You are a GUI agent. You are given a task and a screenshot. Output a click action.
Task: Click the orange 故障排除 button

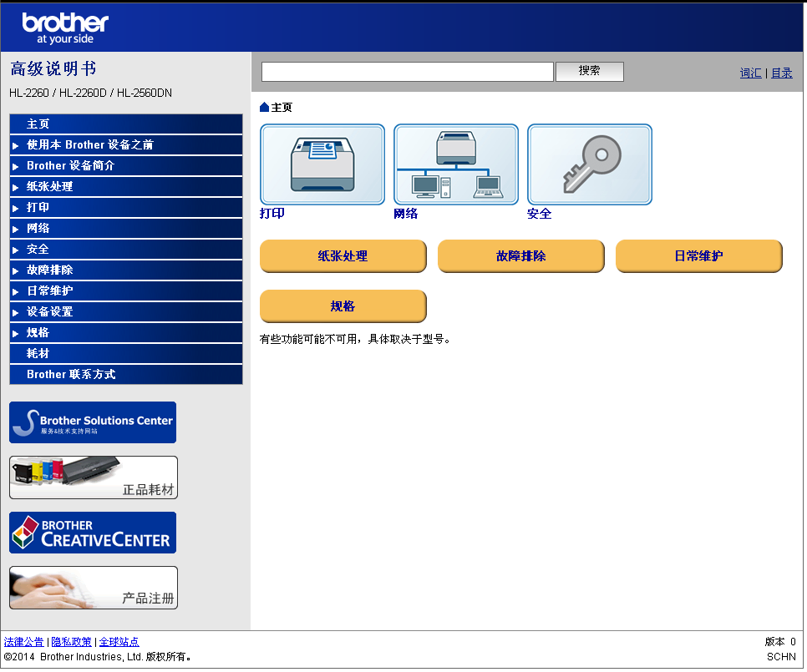(521, 256)
